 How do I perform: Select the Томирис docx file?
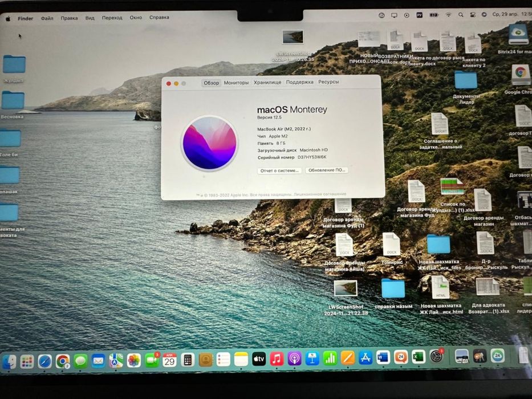391,245
